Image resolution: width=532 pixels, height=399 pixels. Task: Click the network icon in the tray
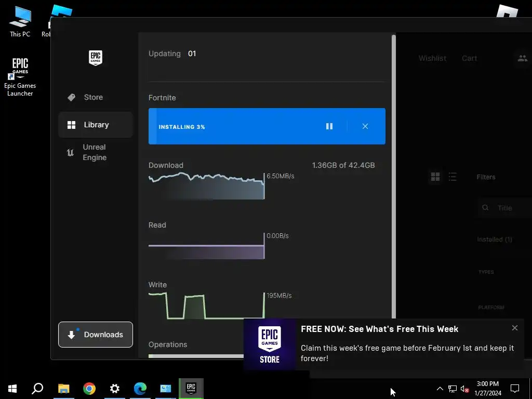click(x=453, y=389)
